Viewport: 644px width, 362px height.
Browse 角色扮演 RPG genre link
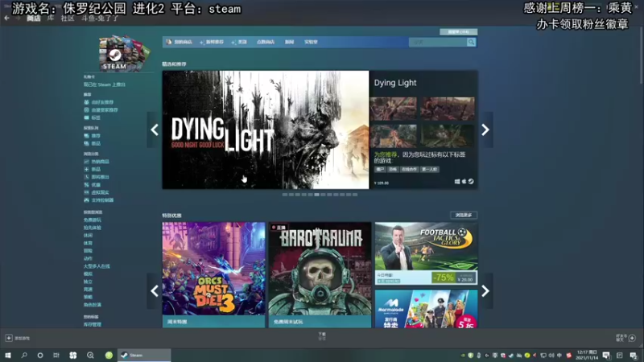(92, 305)
